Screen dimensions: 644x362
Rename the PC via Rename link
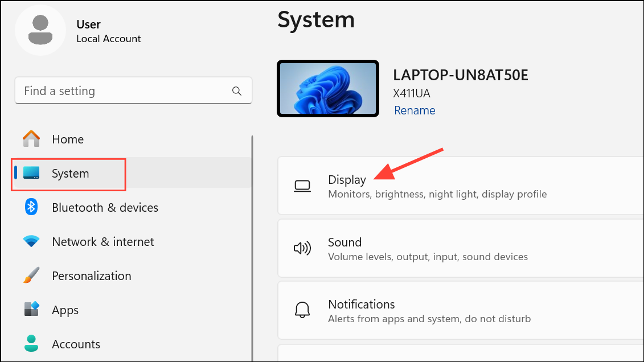415,110
